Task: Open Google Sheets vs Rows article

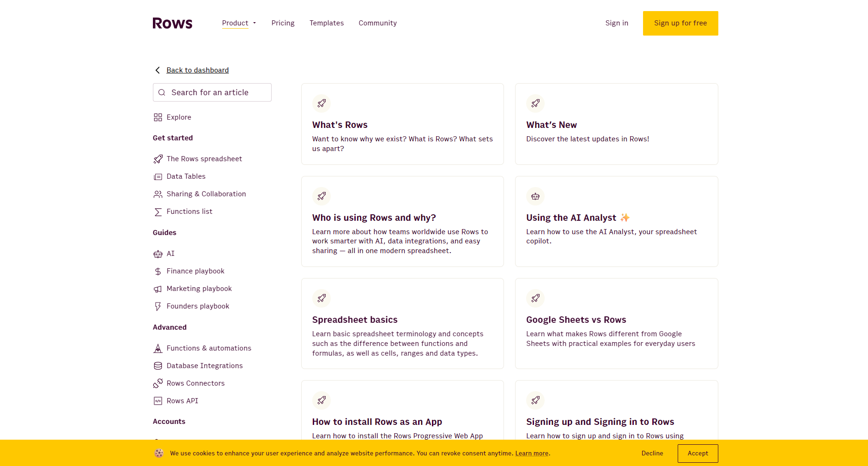Action: tap(576, 320)
